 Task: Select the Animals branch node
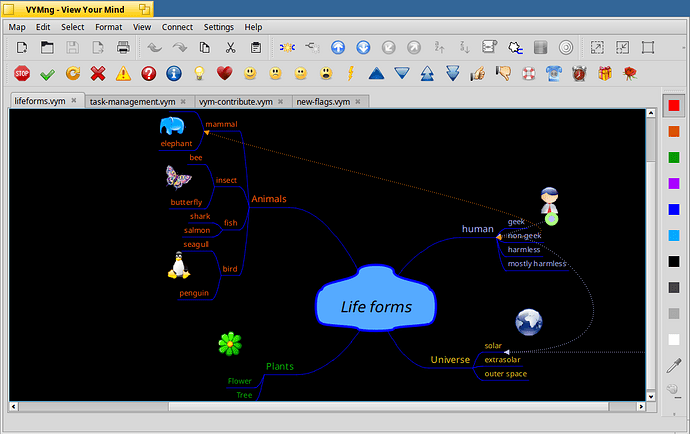[268, 199]
